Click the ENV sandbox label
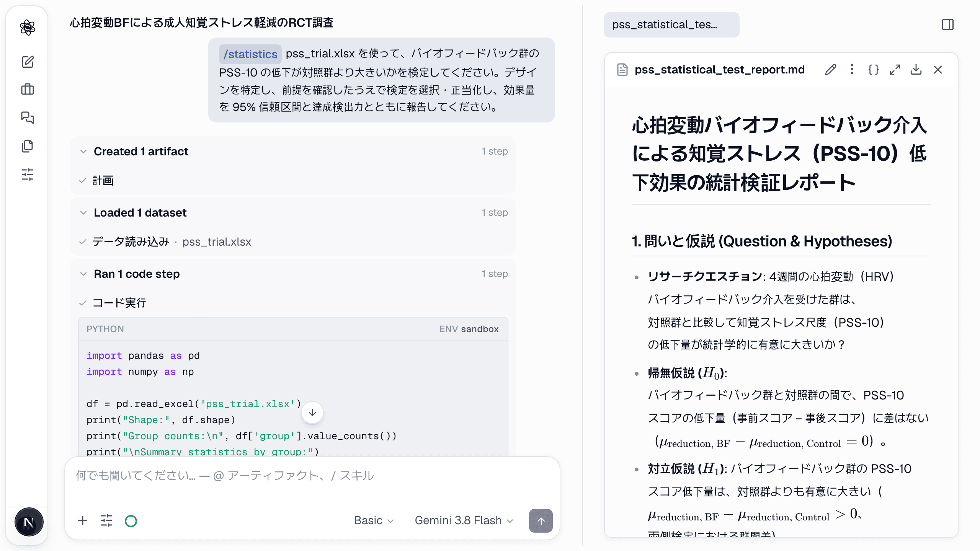The width and height of the screenshot is (980, 551). click(x=469, y=329)
